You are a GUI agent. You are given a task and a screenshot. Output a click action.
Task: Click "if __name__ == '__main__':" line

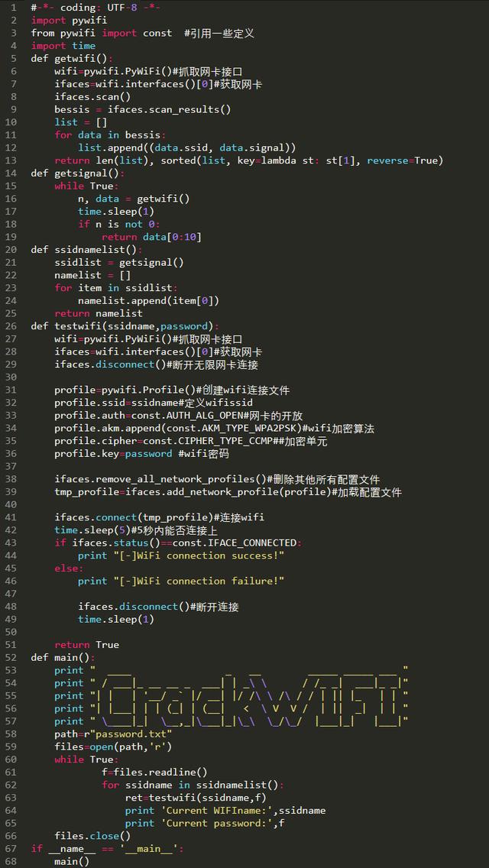click(108, 849)
